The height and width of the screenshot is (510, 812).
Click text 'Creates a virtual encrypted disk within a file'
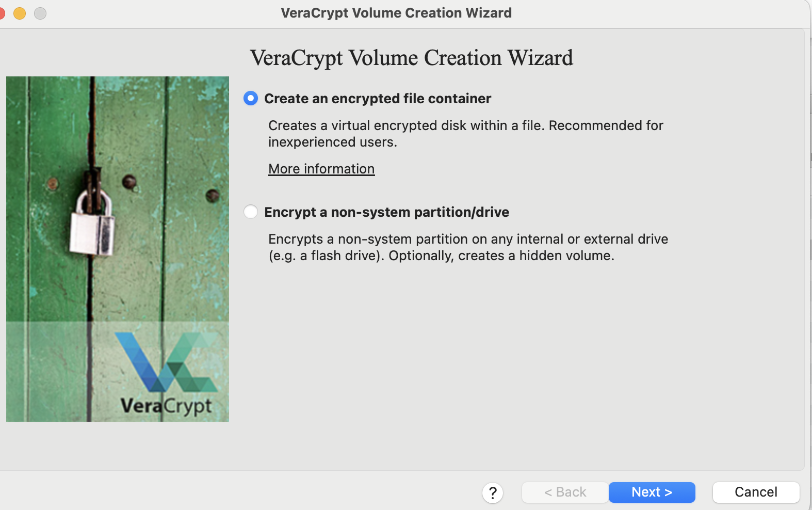[x=405, y=125]
